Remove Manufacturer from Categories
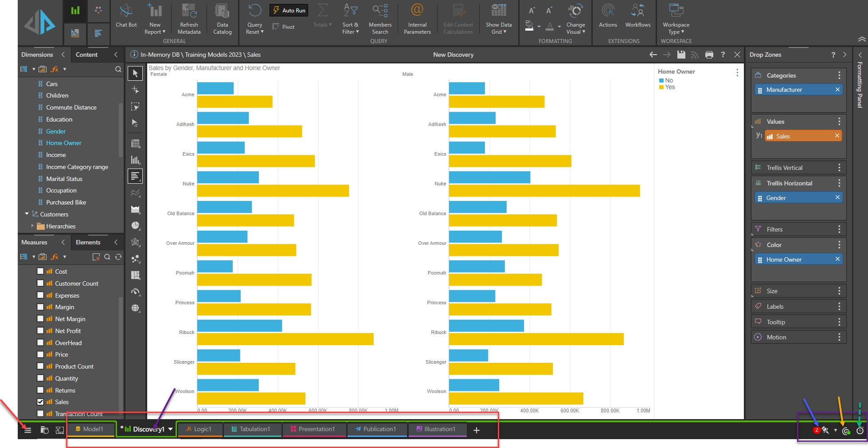 837,90
